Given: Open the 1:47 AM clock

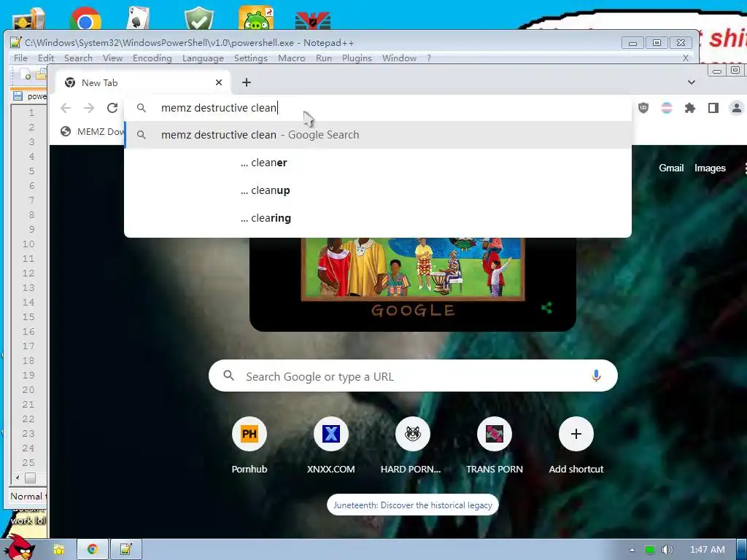Looking at the screenshot, I should [707, 550].
